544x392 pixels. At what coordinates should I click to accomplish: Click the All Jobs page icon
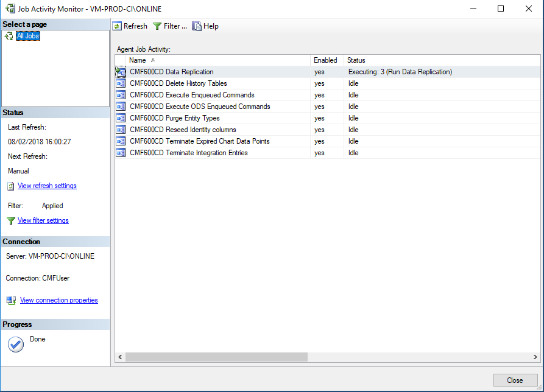[9, 36]
